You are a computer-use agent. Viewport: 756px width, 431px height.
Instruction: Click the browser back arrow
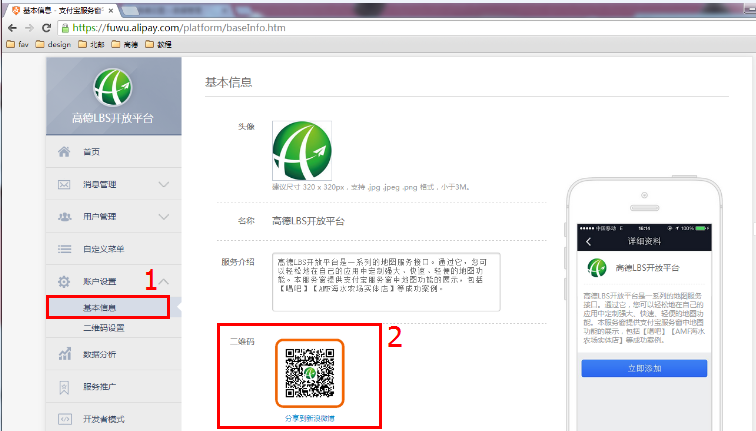point(13,28)
